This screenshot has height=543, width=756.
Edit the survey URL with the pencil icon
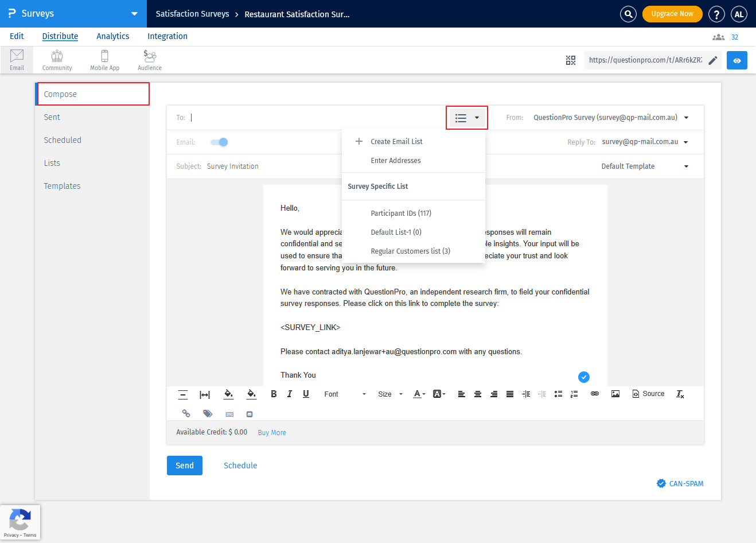pyautogui.click(x=713, y=60)
